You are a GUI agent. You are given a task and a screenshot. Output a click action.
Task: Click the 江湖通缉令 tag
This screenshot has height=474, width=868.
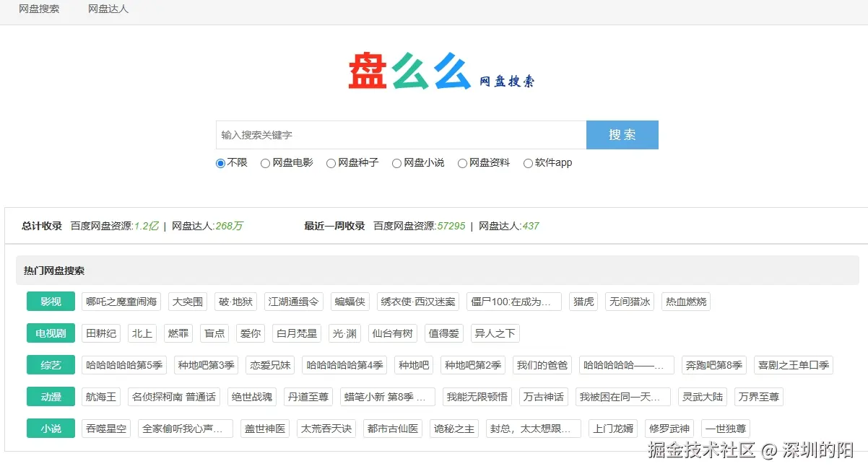point(293,302)
